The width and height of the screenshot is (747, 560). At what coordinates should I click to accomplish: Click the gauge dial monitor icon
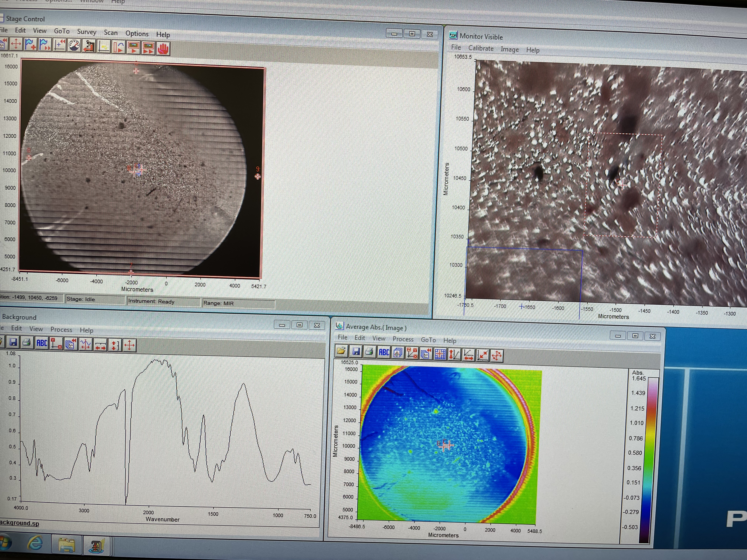click(x=74, y=45)
